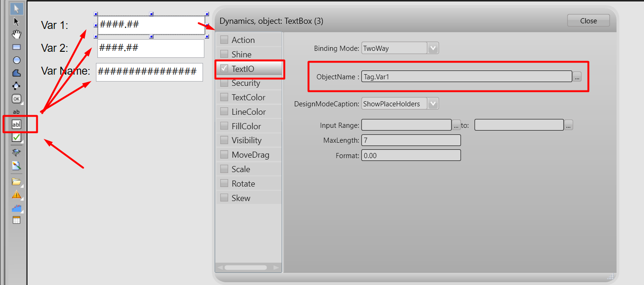Close the Dynamics dialog

pyautogui.click(x=588, y=21)
